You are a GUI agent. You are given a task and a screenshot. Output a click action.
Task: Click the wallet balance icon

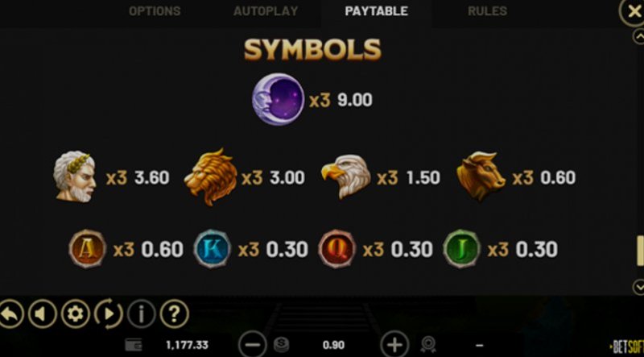click(134, 345)
